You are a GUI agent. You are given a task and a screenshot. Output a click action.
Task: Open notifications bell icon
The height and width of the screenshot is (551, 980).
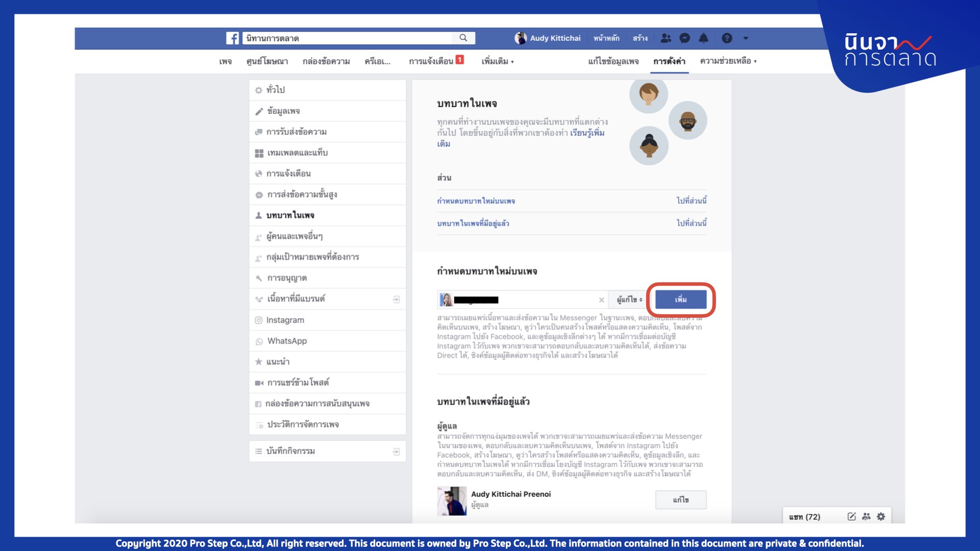point(703,38)
